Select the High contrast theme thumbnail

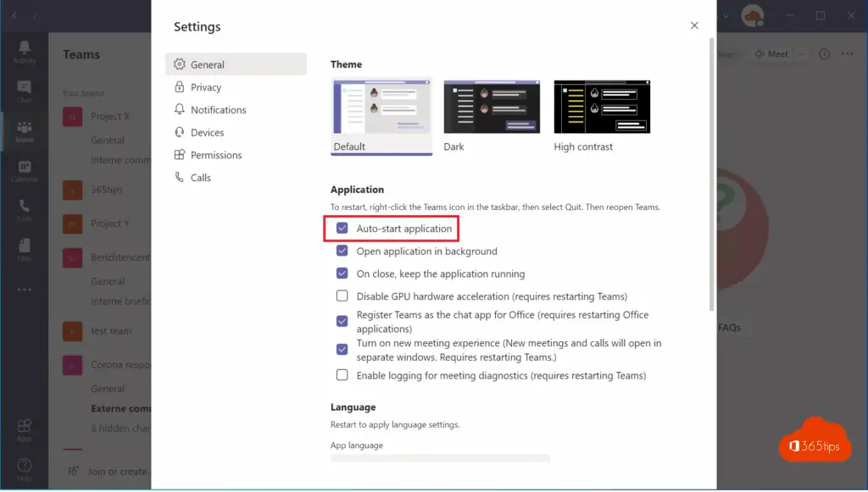(x=602, y=107)
